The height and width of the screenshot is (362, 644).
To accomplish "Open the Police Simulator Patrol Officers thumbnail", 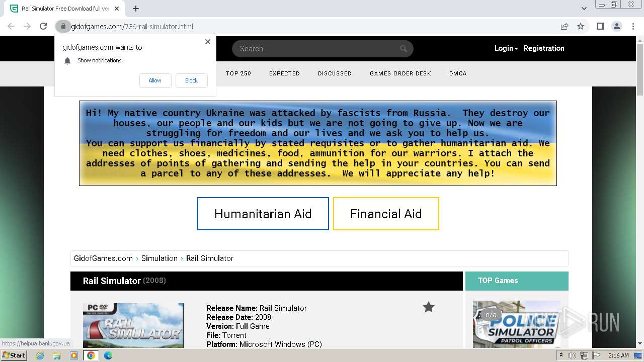I will pyautogui.click(x=517, y=324).
